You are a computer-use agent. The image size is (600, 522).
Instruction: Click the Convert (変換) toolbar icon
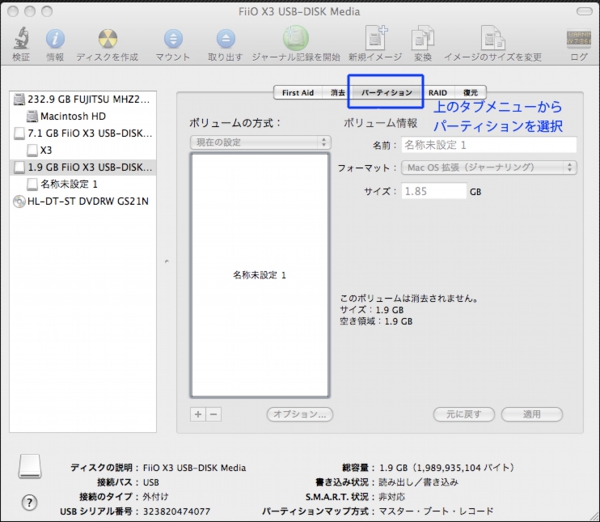click(x=423, y=39)
